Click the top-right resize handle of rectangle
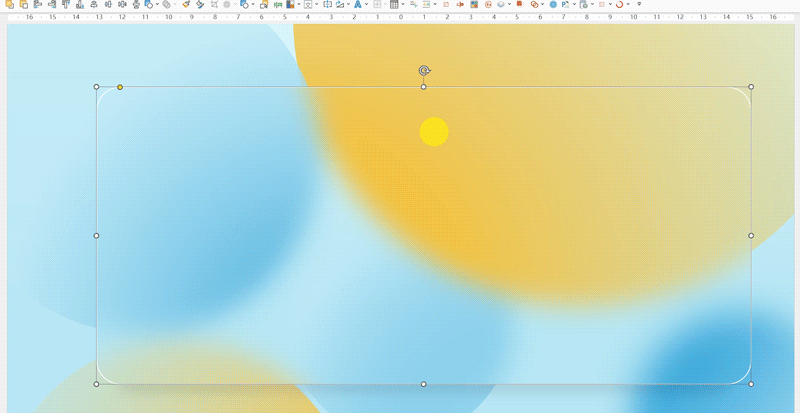The width and height of the screenshot is (800, 413). pos(751,87)
